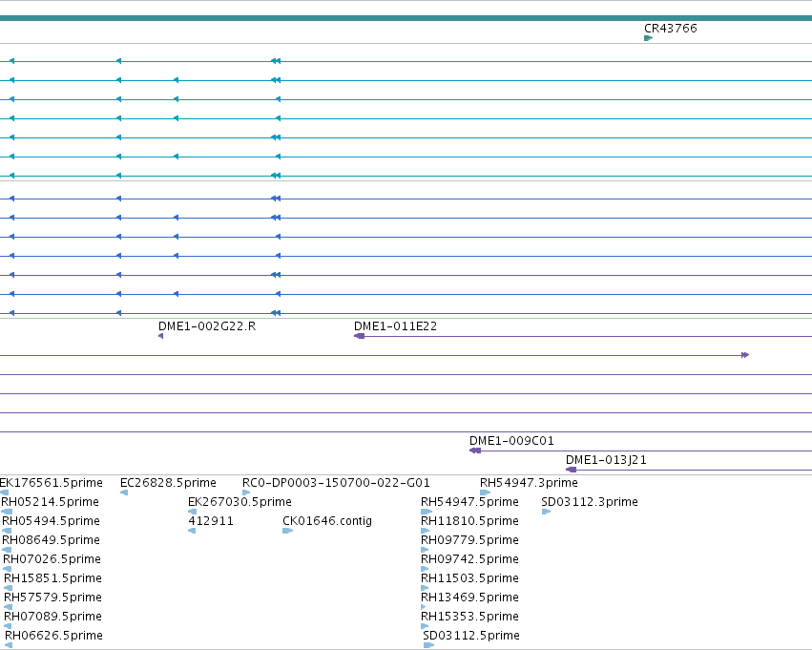This screenshot has height=650, width=812.
Task: Select SD03112.3prime EST label
Action: (x=590, y=502)
